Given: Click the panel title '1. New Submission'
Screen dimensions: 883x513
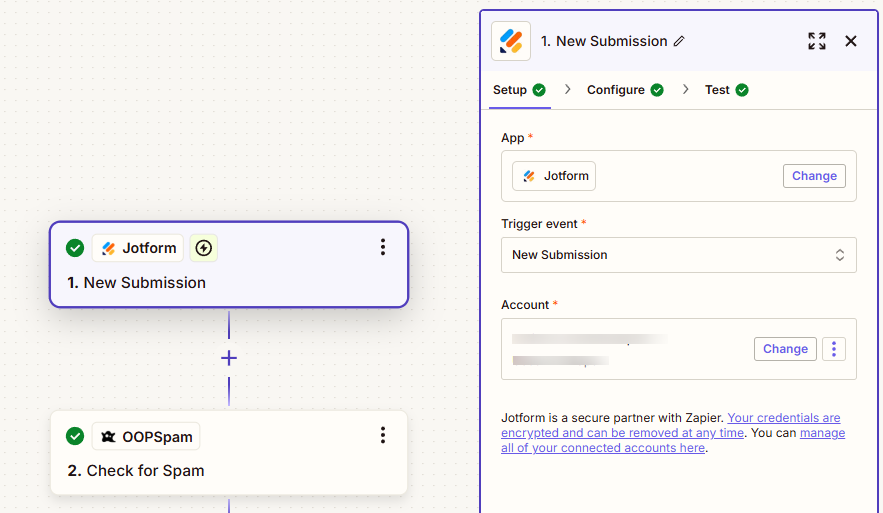Looking at the screenshot, I should pos(604,41).
